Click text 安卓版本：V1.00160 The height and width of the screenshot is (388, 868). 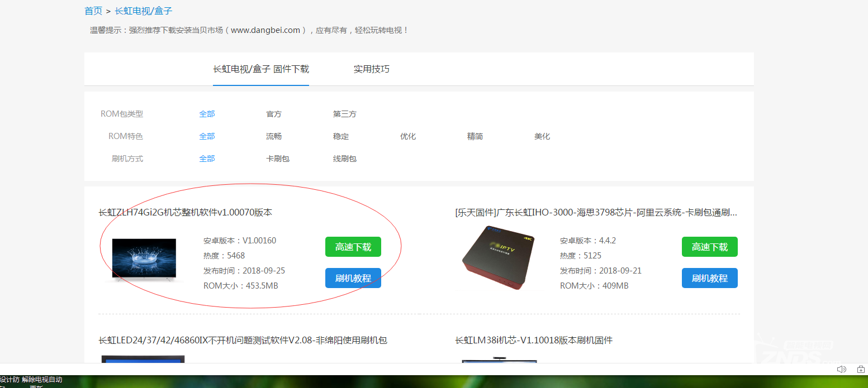pyautogui.click(x=240, y=241)
